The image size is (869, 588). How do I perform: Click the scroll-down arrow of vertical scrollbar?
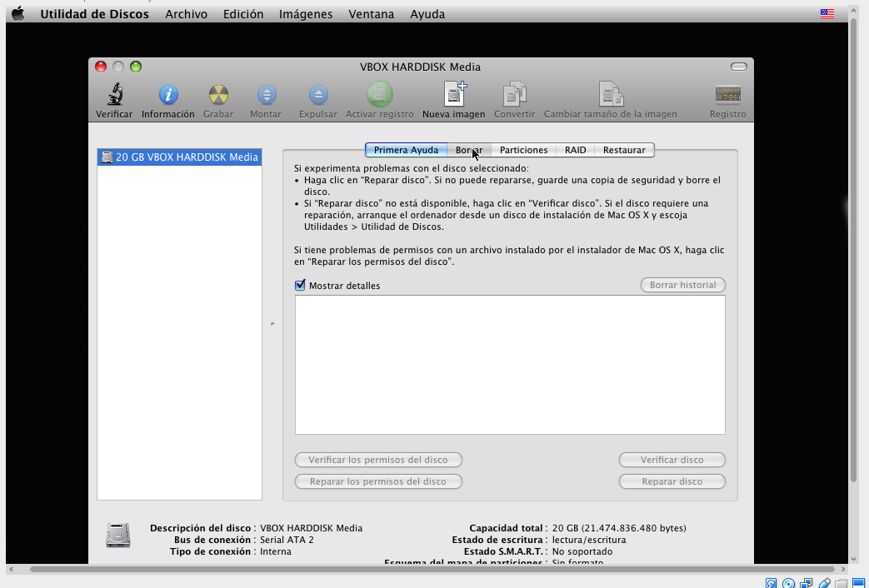click(854, 559)
